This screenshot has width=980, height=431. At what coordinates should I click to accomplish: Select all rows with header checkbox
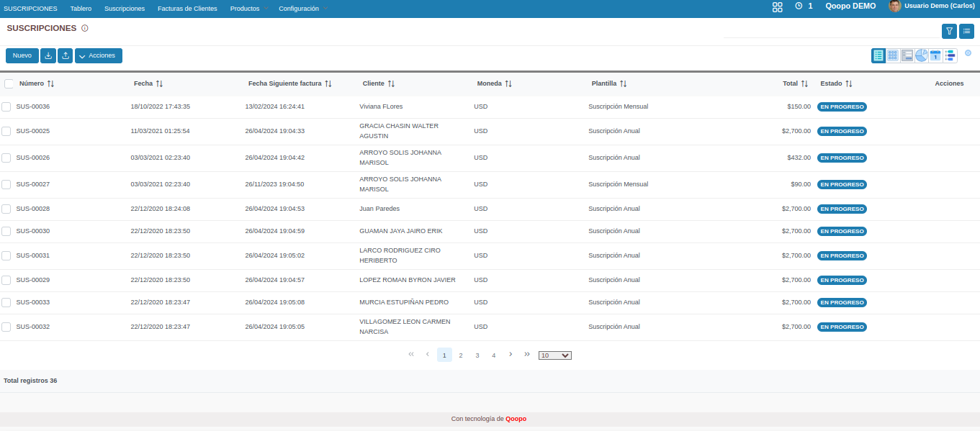click(x=9, y=83)
